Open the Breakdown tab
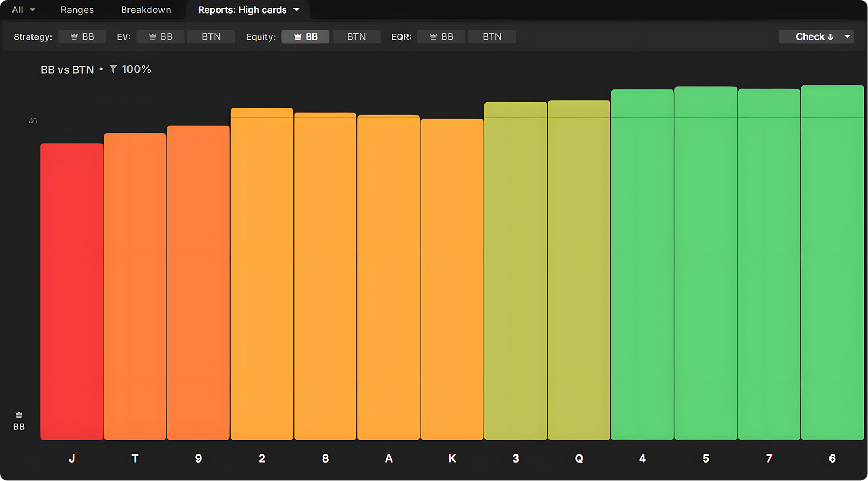 (x=146, y=10)
